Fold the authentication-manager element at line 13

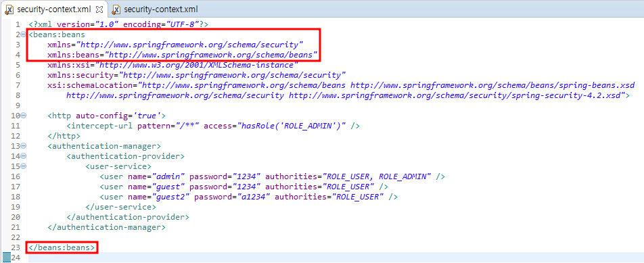(x=24, y=146)
